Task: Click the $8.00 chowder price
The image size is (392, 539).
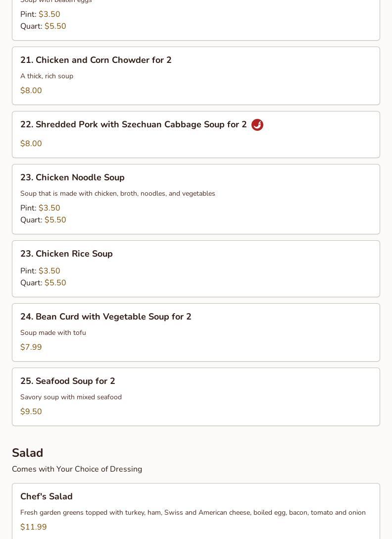Action: coord(31,90)
